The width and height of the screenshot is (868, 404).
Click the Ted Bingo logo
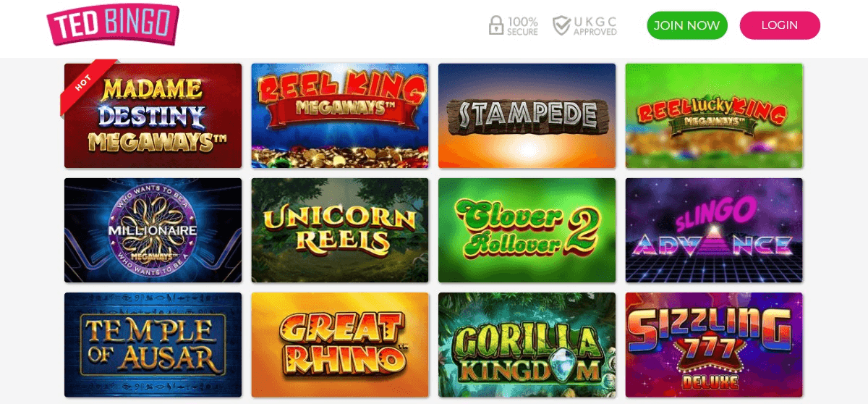coord(112,25)
